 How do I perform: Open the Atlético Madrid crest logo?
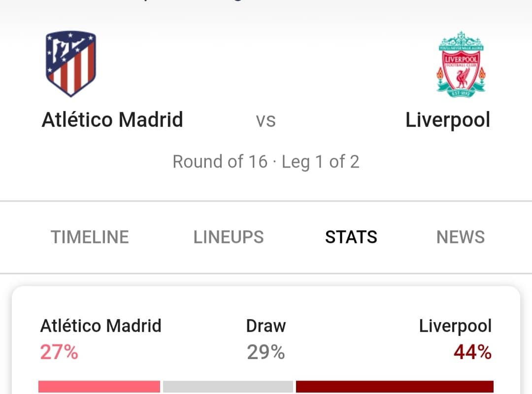coord(71,64)
